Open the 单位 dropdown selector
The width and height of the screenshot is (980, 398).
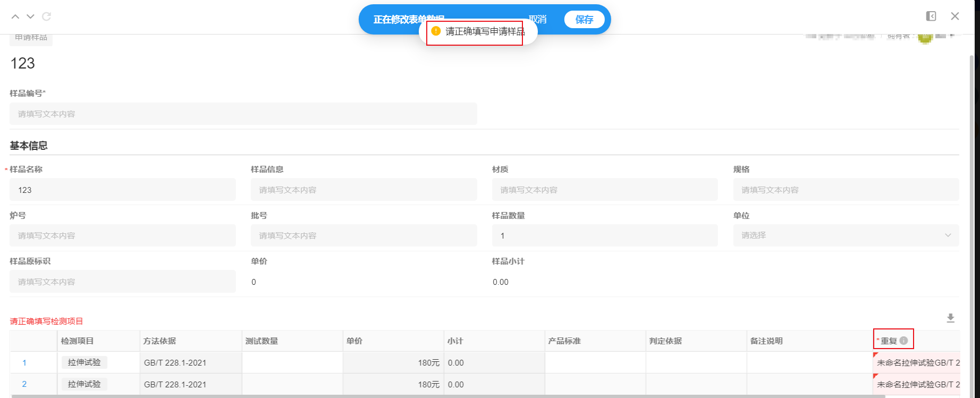[846, 235]
